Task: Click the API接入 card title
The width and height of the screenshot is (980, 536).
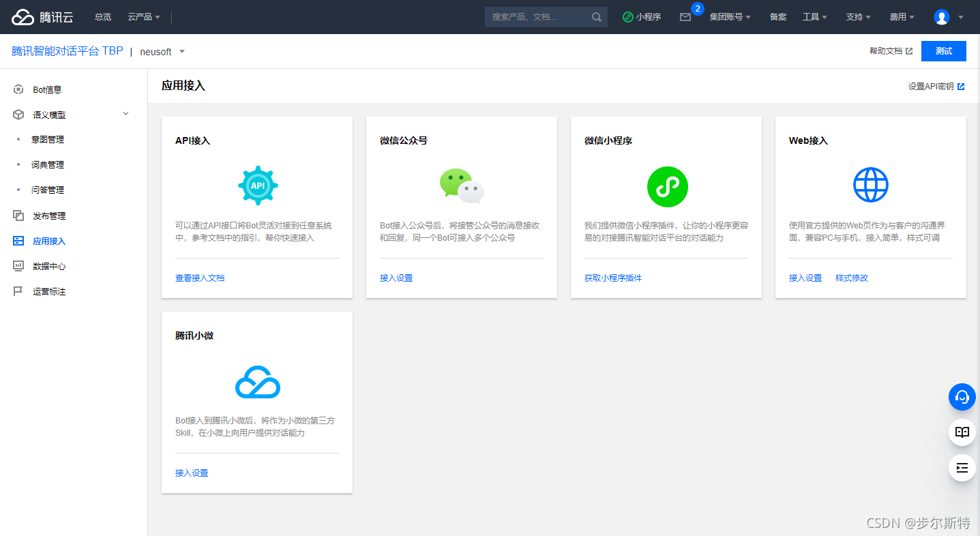Action: coord(192,140)
